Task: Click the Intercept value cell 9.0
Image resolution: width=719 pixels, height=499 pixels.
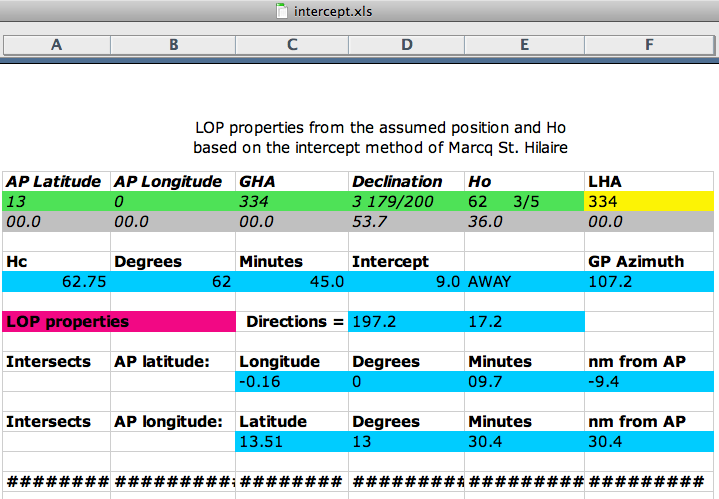Action: point(406,281)
